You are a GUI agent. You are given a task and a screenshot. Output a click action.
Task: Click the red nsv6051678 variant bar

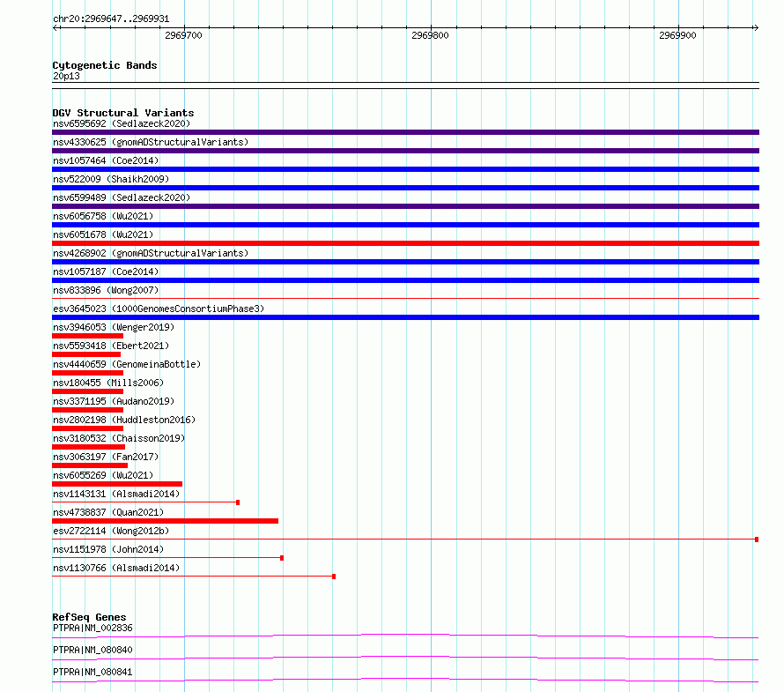[x=405, y=243]
